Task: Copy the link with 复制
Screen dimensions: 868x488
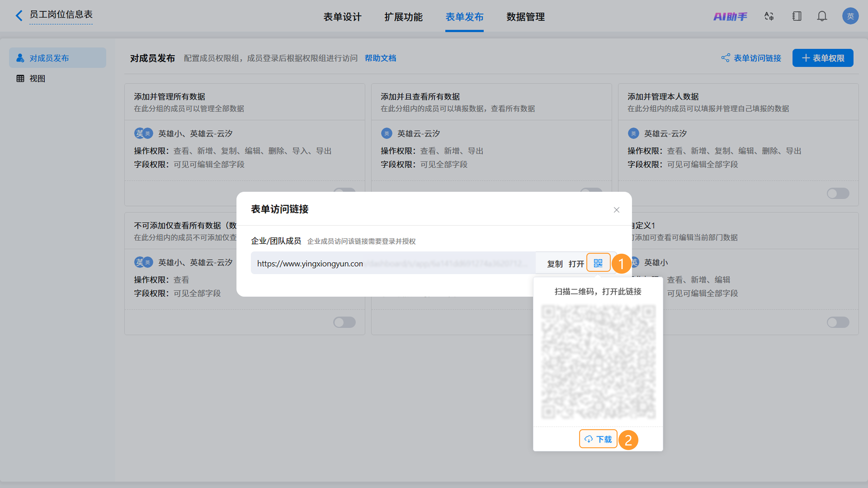Action: point(555,264)
